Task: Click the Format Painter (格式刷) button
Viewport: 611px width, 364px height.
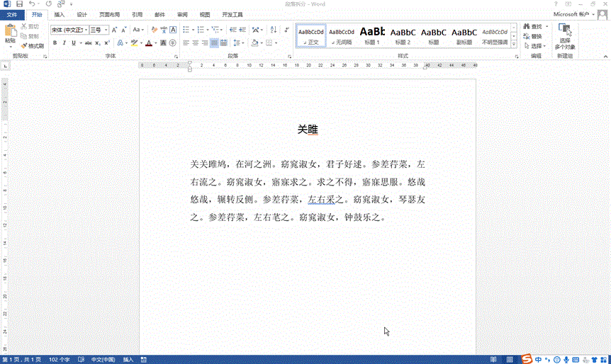Action: coord(33,45)
